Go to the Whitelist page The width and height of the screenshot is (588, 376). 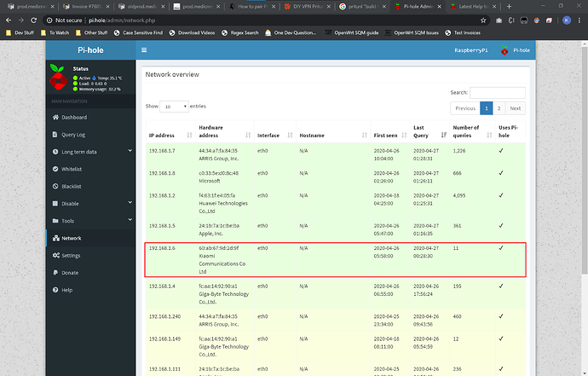(72, 169)
